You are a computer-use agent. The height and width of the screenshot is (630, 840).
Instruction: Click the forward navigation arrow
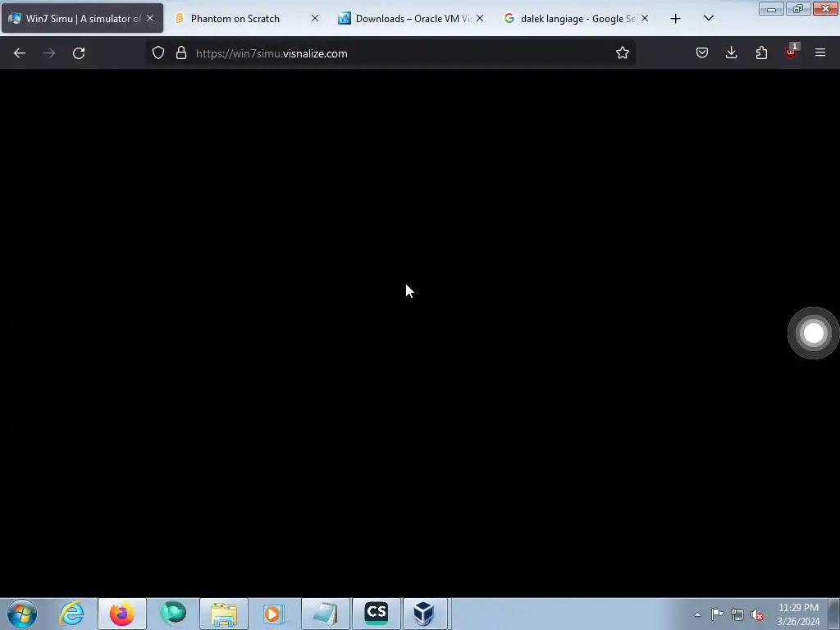click(x=49, y=53)
